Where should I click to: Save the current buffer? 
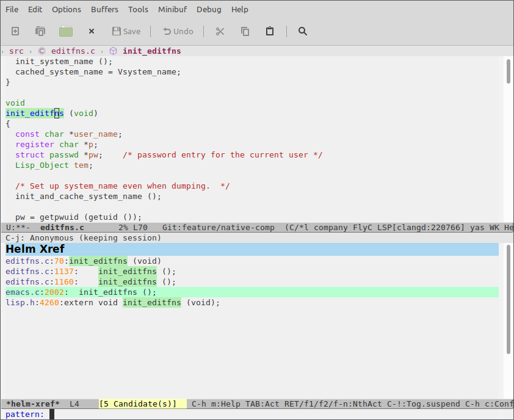pyautogui.click(x=126, y=31)
